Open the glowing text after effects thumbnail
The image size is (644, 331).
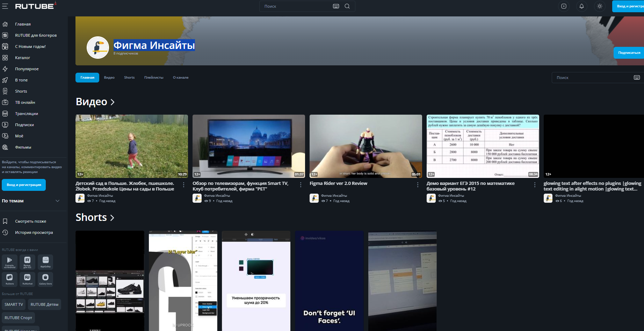point(594,146)
